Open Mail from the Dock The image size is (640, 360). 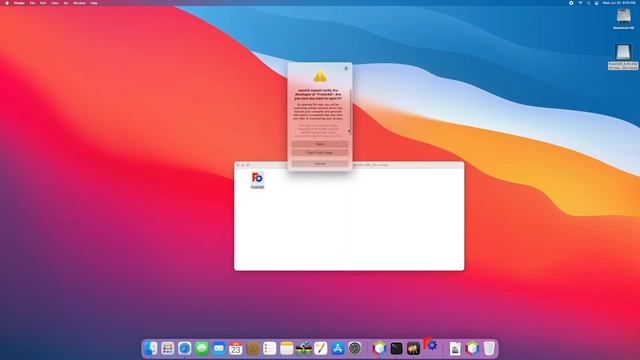(219, 348)
